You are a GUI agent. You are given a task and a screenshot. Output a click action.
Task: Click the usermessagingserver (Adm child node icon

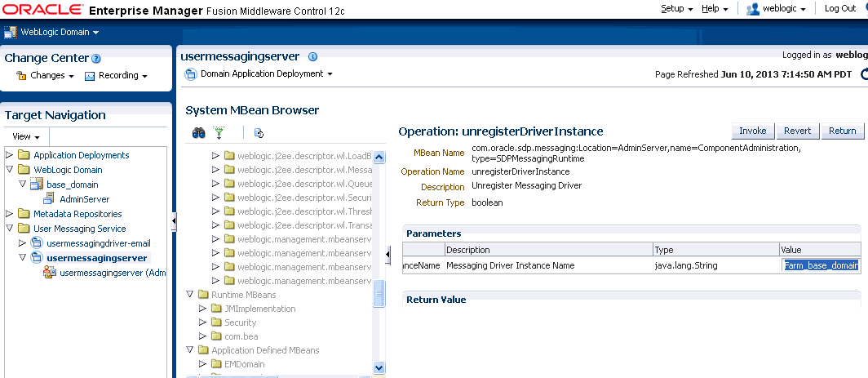pos(50,272)
